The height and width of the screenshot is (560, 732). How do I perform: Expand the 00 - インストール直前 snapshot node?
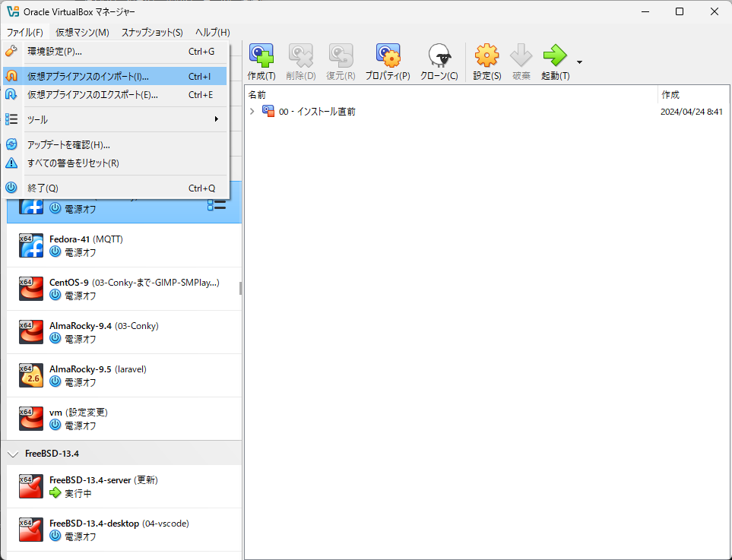(252, 111)
